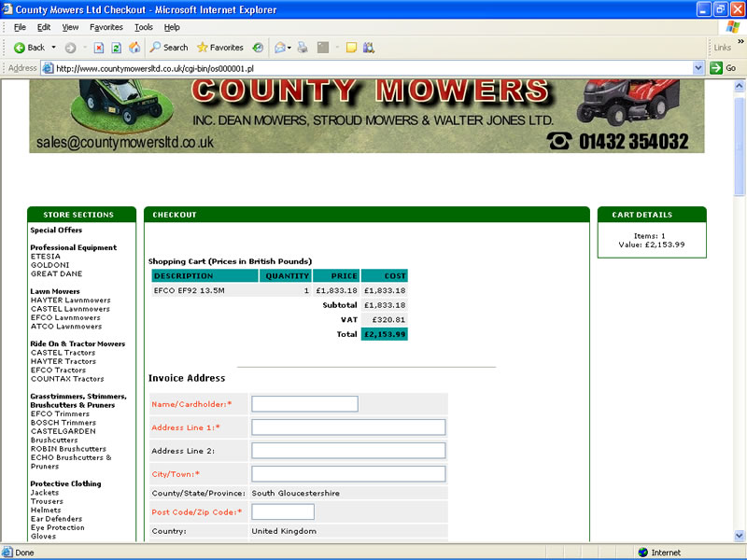Viewport: 747px width, 560px height.
Task: Go to the Home page icon
Action: pos(134,48)
